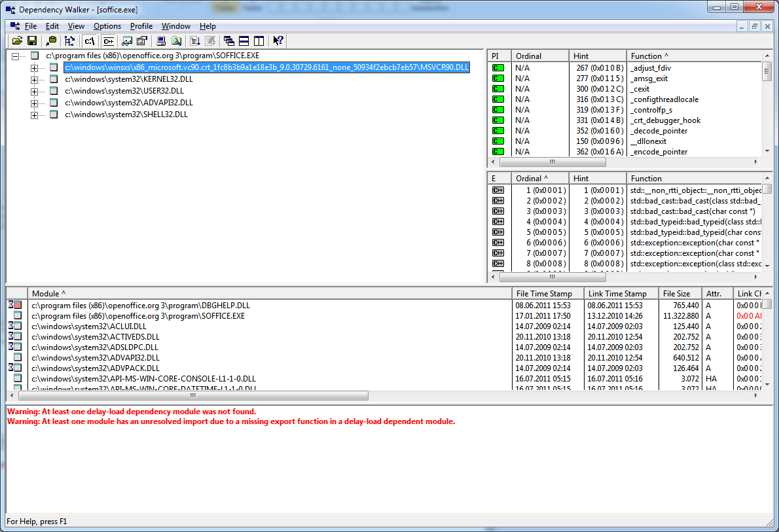Click Tile Vertically toolbar icon
779x532 pixels.
click(259, 41)
